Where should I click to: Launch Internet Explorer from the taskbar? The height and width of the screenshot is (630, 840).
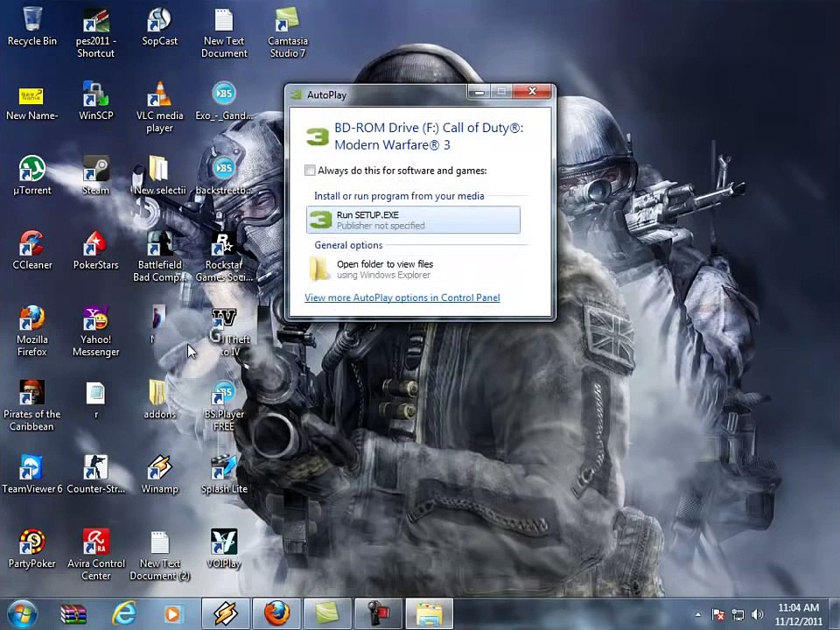[124, 614]
